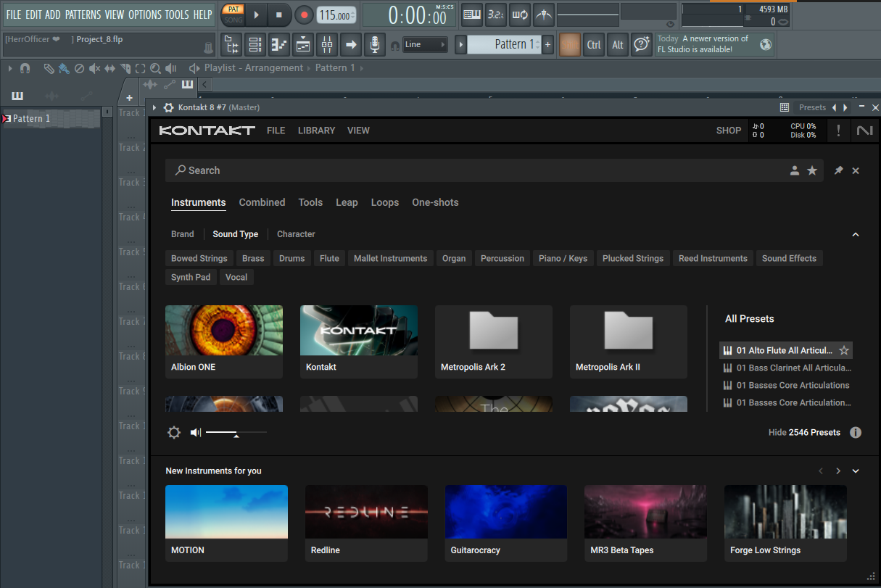Click Hide 2546 Presets
The height and width of the screenshot is (588, 881).
[x=804, y=432]
